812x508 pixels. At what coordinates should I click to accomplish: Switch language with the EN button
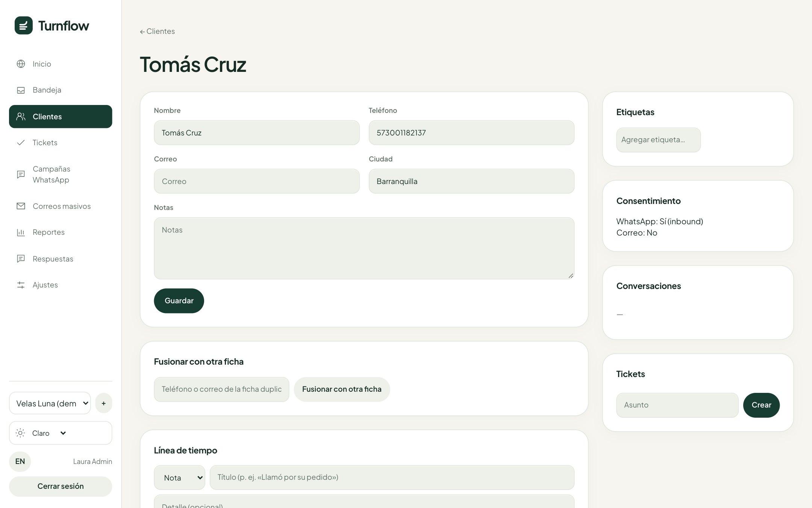pos(20,462)
